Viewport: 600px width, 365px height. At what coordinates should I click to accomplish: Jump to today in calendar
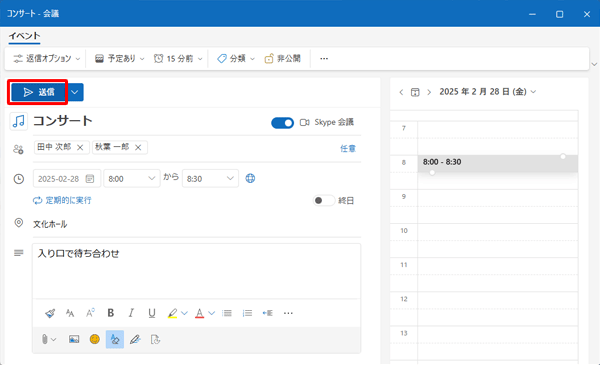click(x=415, y=92)
